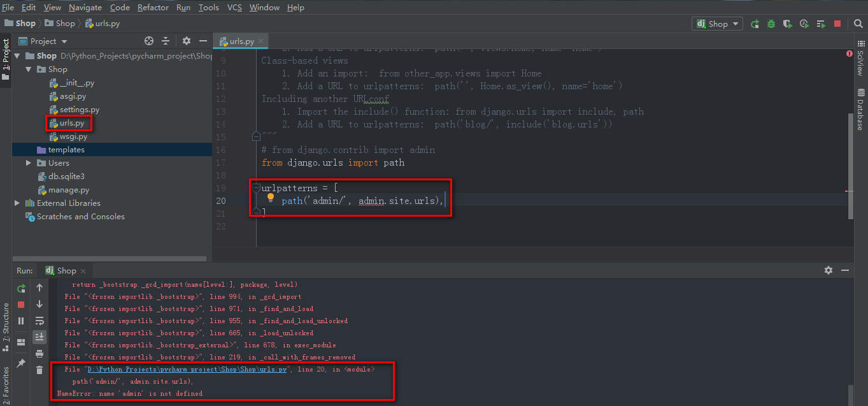This screenshot has width=868, height=406.
Task: Stop the running Shop process
Action: 837,24
